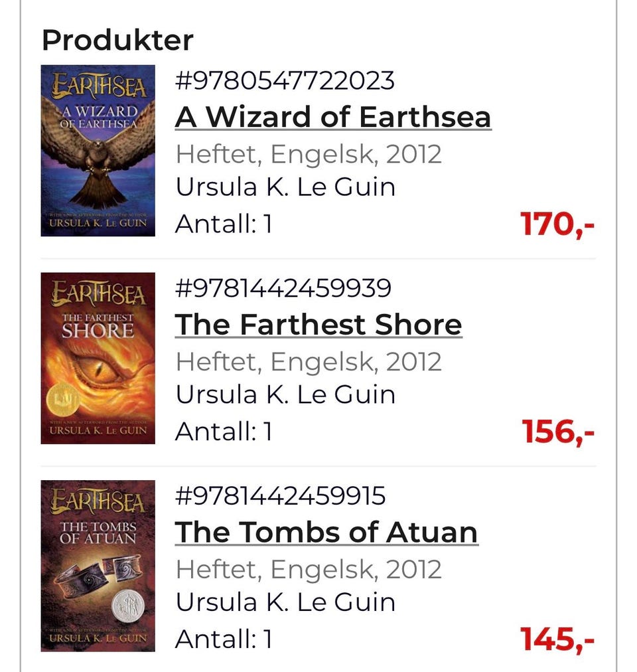Click Antall: 1 for The Farthest Shore

224,431
